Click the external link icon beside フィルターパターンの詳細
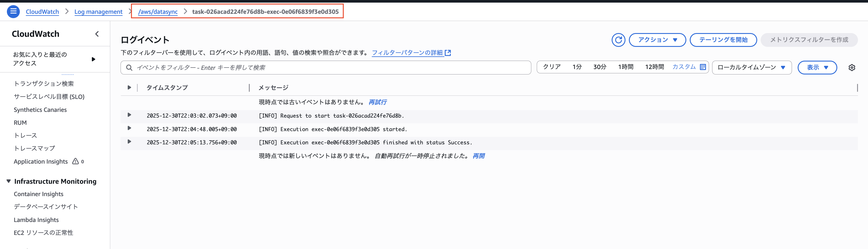The image size is (868, 249). click(448, 53)
